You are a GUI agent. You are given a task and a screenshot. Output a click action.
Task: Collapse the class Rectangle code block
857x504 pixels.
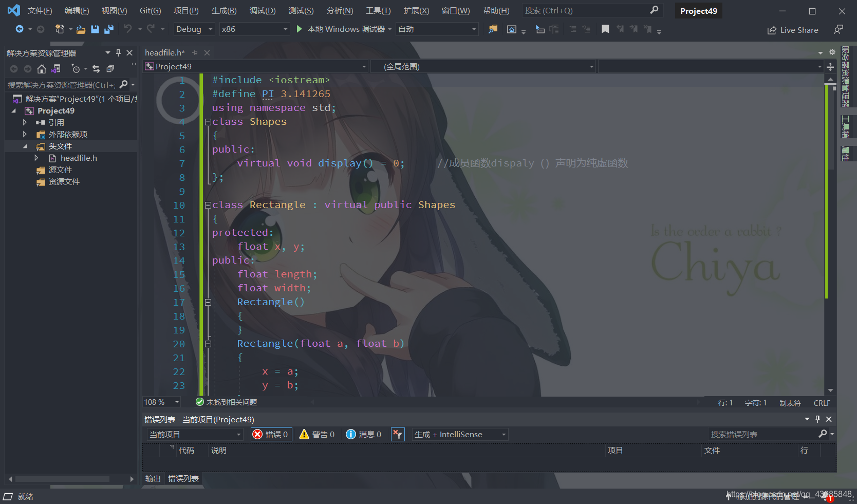pos(208,205)
